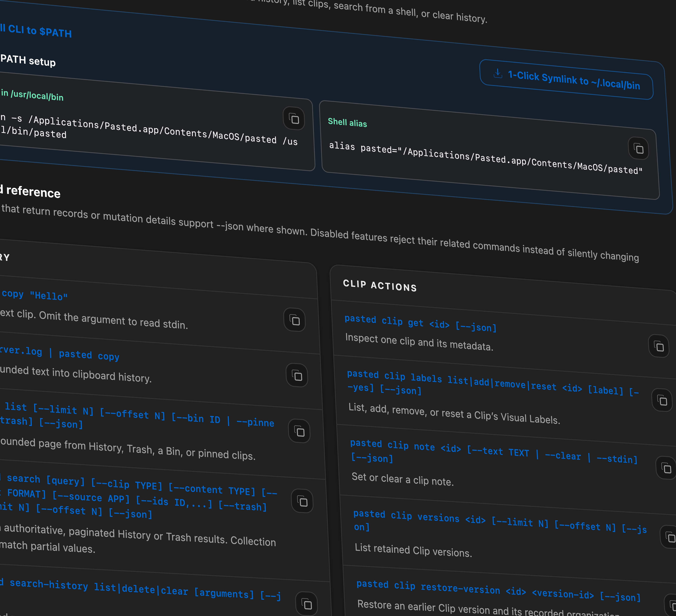676x616 pixels.
Task: Copy the pasted clip labels command
Action: point(662,400)
